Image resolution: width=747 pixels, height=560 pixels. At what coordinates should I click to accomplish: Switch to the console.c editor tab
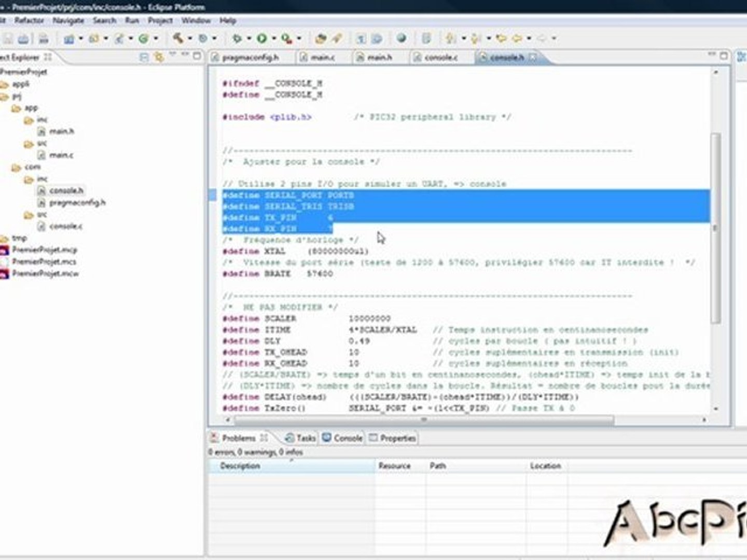441,57
